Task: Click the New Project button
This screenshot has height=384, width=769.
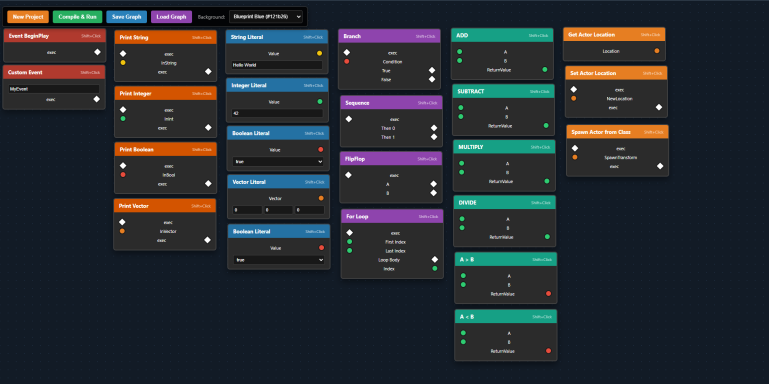Action: click(x=28, y=17)
